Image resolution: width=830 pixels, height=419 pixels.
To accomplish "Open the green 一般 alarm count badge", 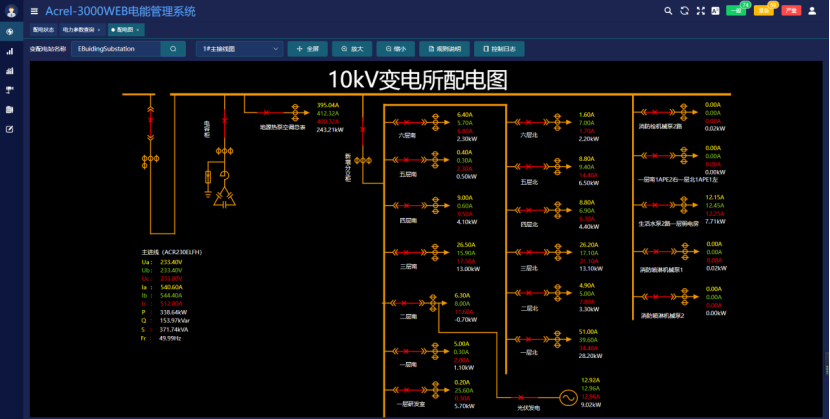I will pyautogui.click(x=737, y=11).
